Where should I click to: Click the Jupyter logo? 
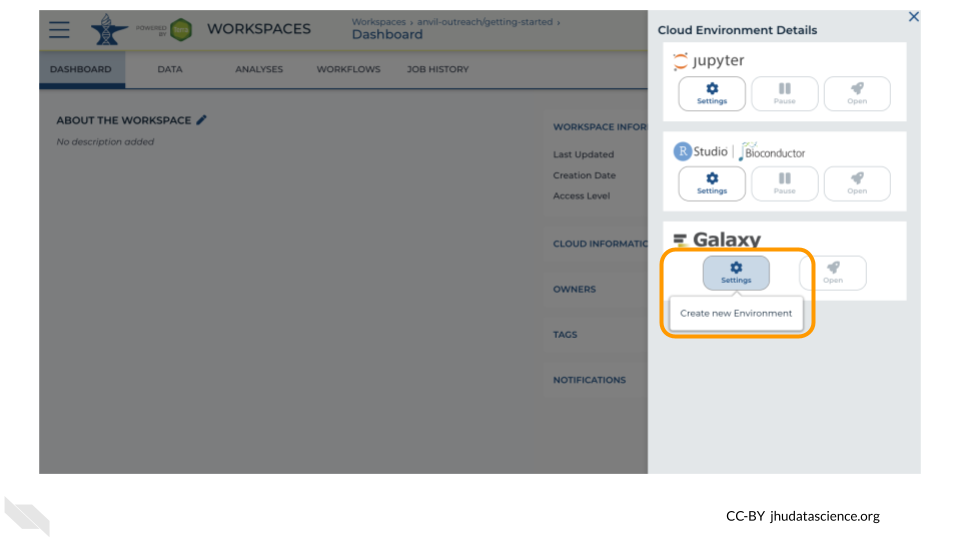708,61
